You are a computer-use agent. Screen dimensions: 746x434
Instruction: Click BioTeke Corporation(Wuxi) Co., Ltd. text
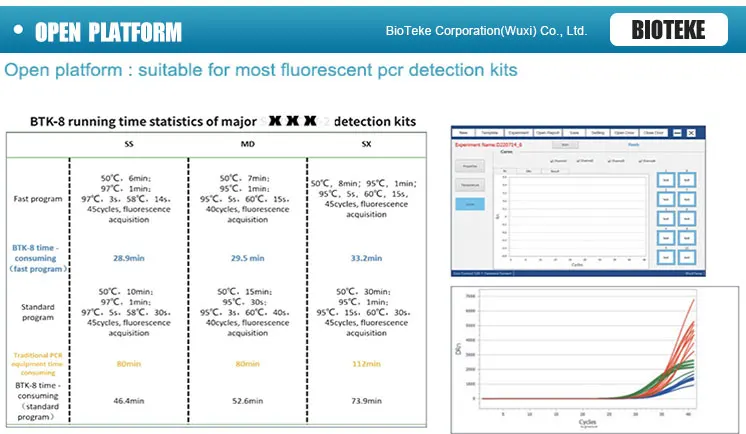click(486, 31)
